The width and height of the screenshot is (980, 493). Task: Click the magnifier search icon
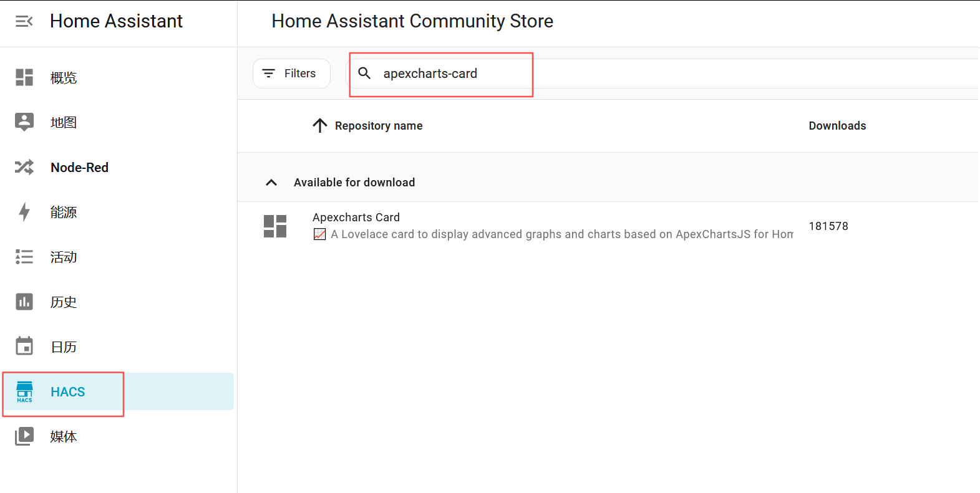click(x=364, y=74)
